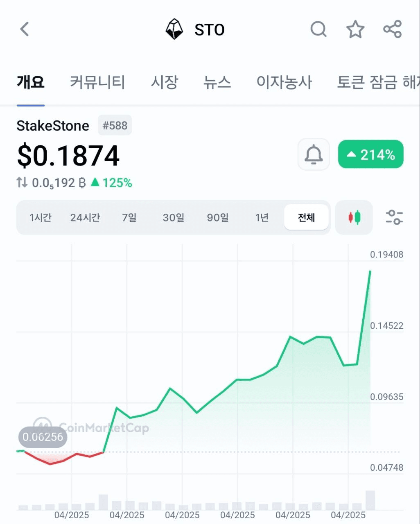Add STO to watchlist star
This screenshot has width=420, height=524.
[355, 29]
